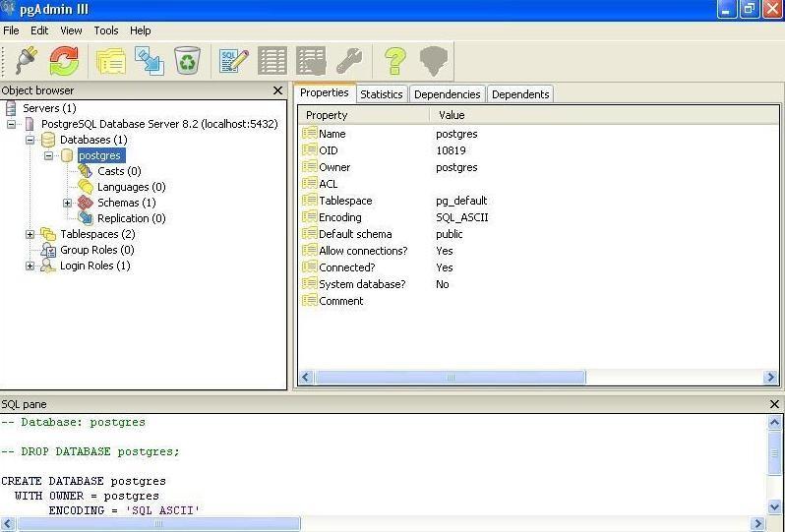Open Maintenance with the wrench icon
The width and height of the screenshot is (785, 532).
pos(349,61)
